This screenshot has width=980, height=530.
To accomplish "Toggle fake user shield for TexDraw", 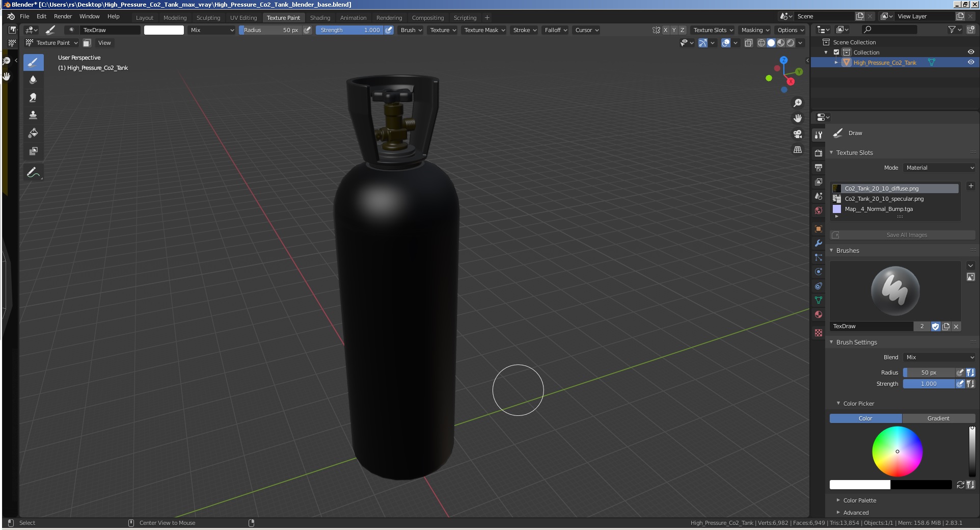I will [x=936, y=327].
